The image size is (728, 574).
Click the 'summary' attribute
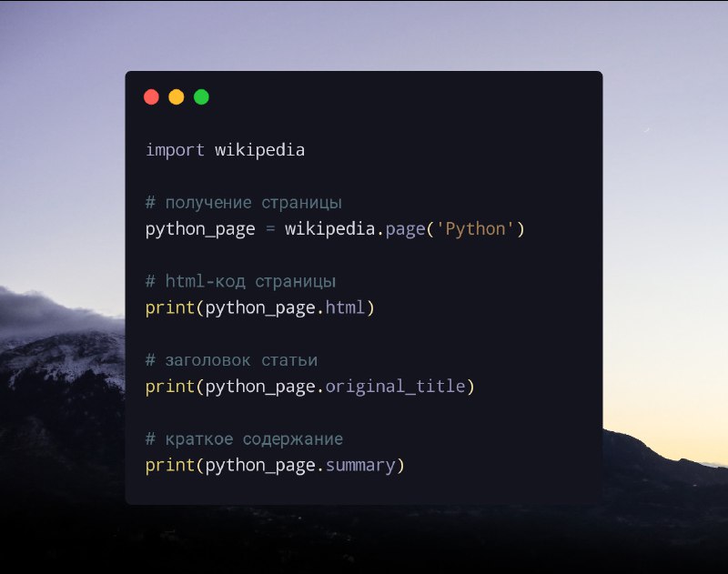point(360,466)
